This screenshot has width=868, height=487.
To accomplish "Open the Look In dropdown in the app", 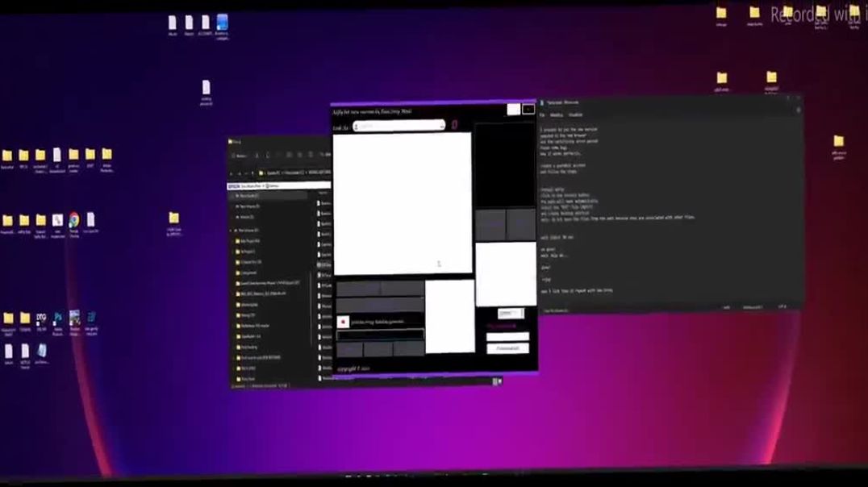I will pos(399,126).
